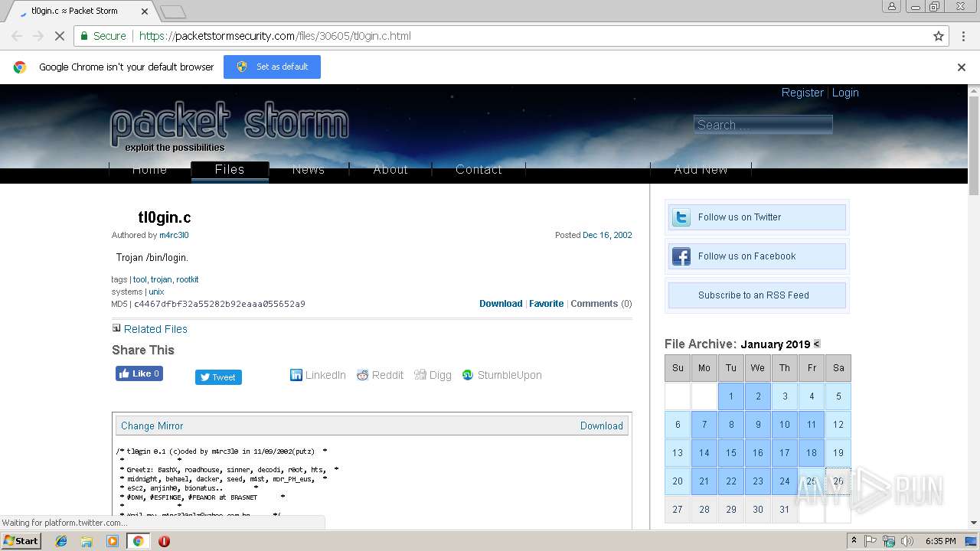Select January 1 in the calendar
The width and height of the screenshot is (980, 551).
(x=731, y=396)
